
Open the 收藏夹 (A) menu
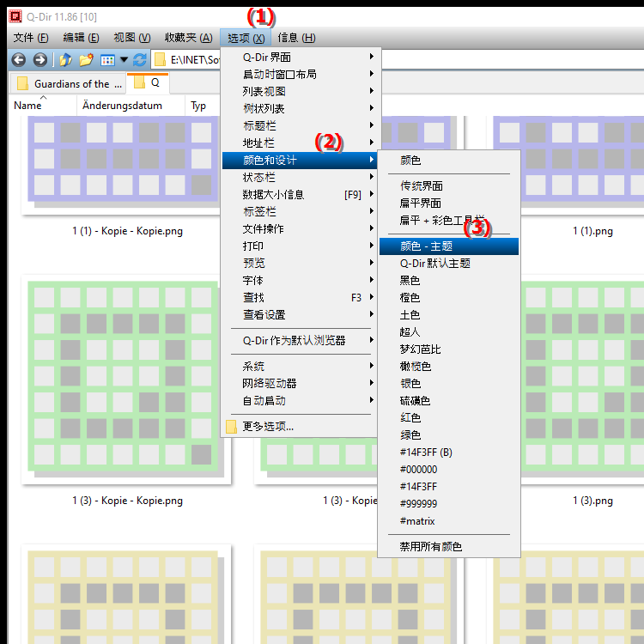coord(189,38)
